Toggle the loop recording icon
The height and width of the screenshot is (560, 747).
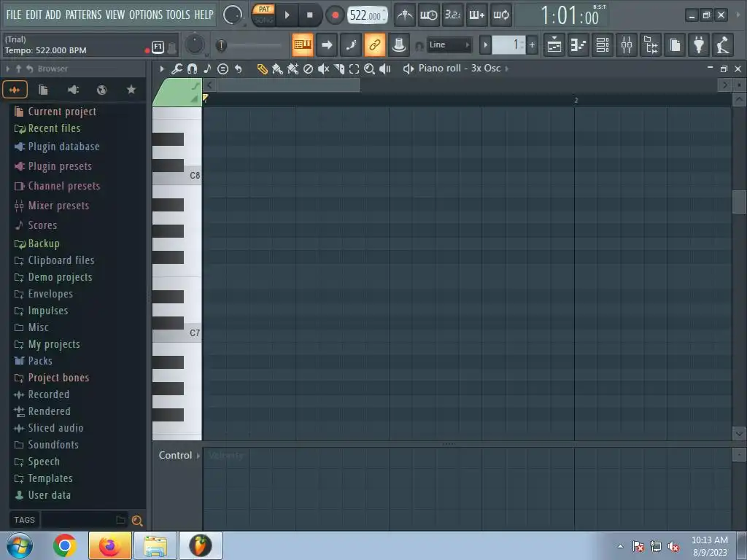click(x=501, y=15)
